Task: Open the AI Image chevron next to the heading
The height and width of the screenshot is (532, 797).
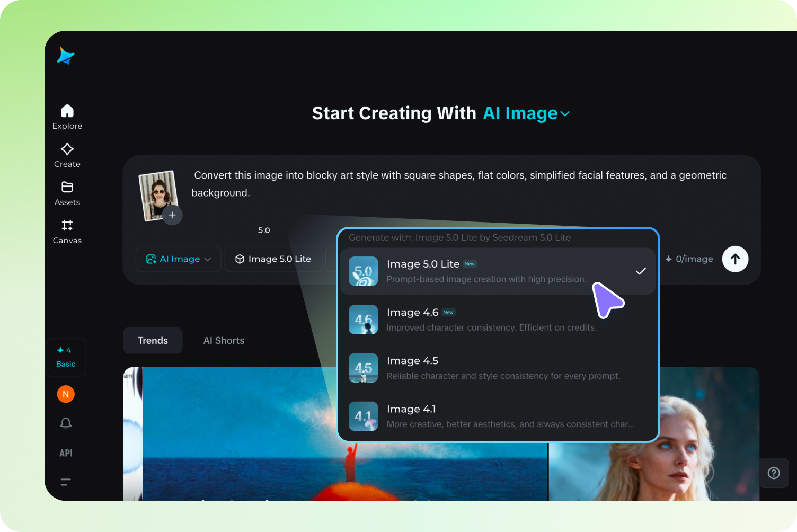Action: [565, 113]
